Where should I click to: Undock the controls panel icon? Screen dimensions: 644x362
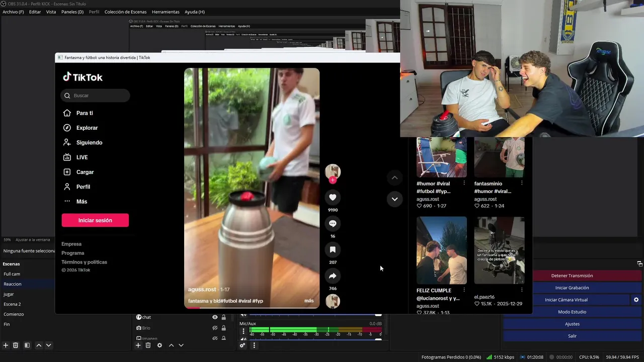(x=639, y=264)
